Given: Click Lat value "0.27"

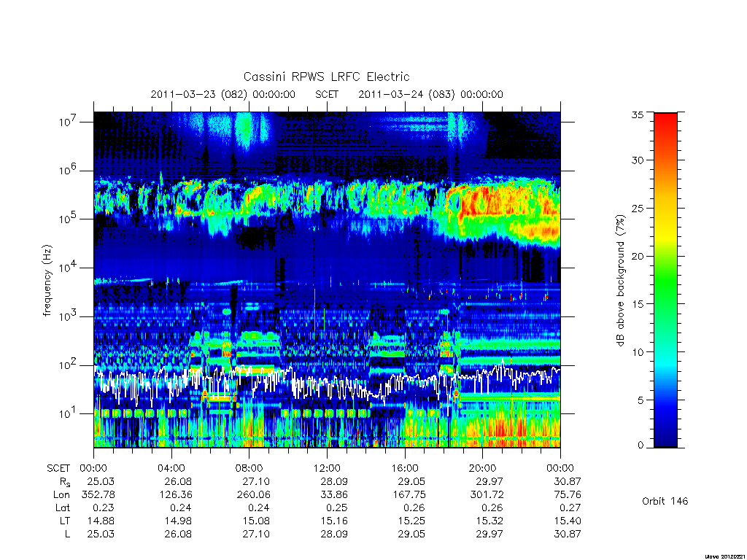Looking at the screenshot, I should click(x=570, y=508).
